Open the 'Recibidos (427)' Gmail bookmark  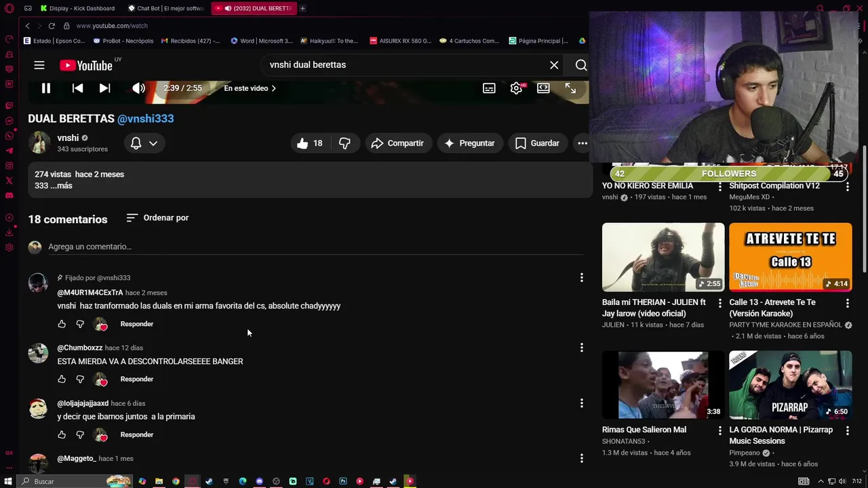(191, 41)
